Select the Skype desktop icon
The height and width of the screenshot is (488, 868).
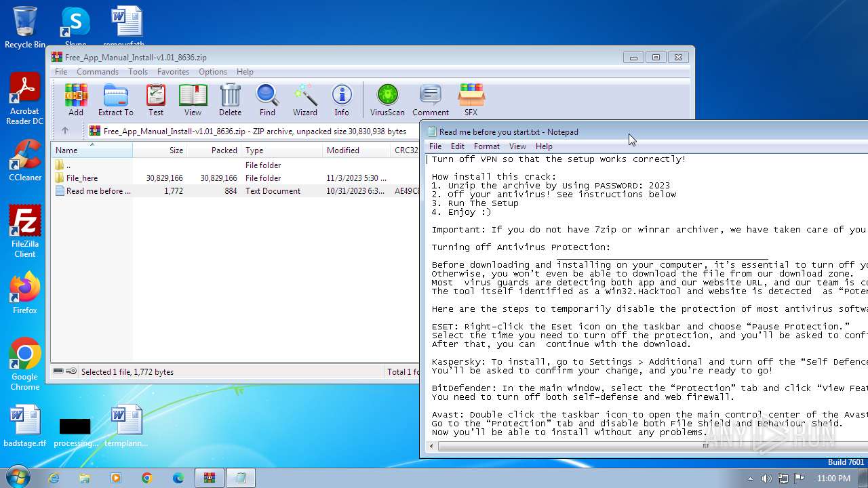(75, 27)
